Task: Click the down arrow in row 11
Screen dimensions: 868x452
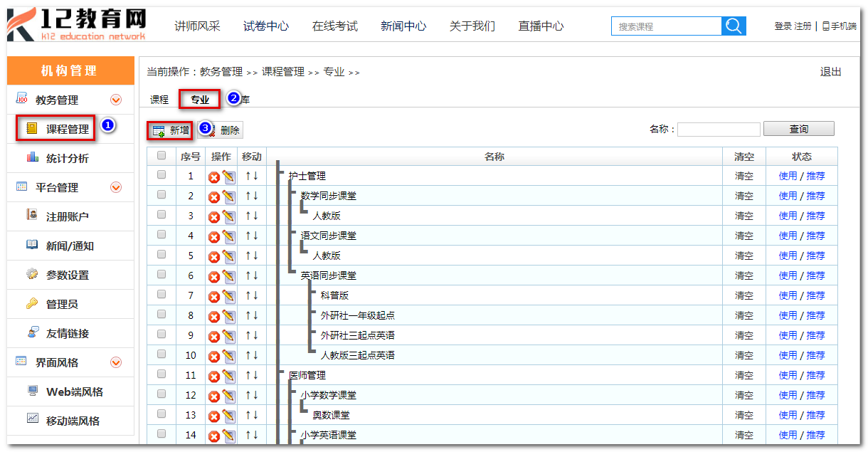Action: [x=255, y=375]
